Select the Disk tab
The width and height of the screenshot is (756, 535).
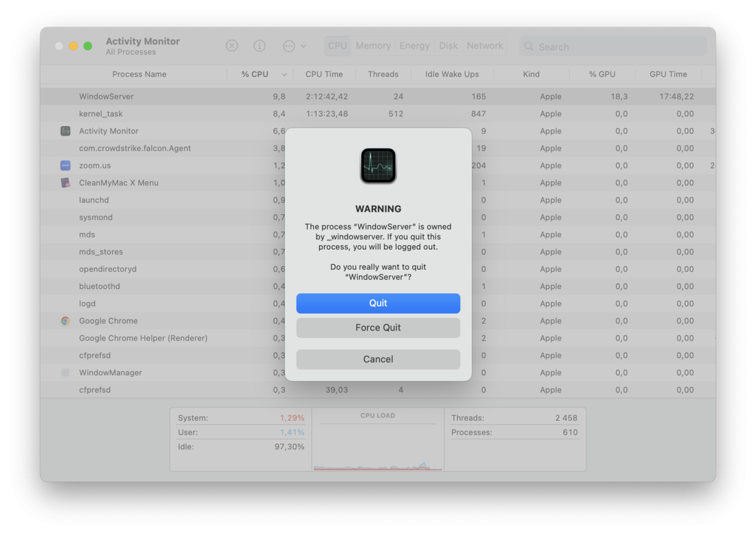coord(448,45)
